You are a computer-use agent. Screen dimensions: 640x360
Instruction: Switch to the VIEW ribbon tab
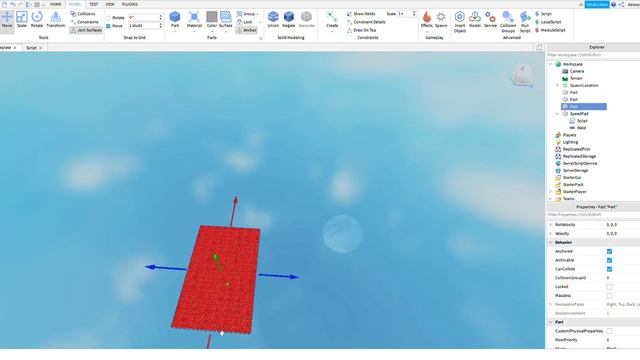pyautogui.click(x=110, y=4)
